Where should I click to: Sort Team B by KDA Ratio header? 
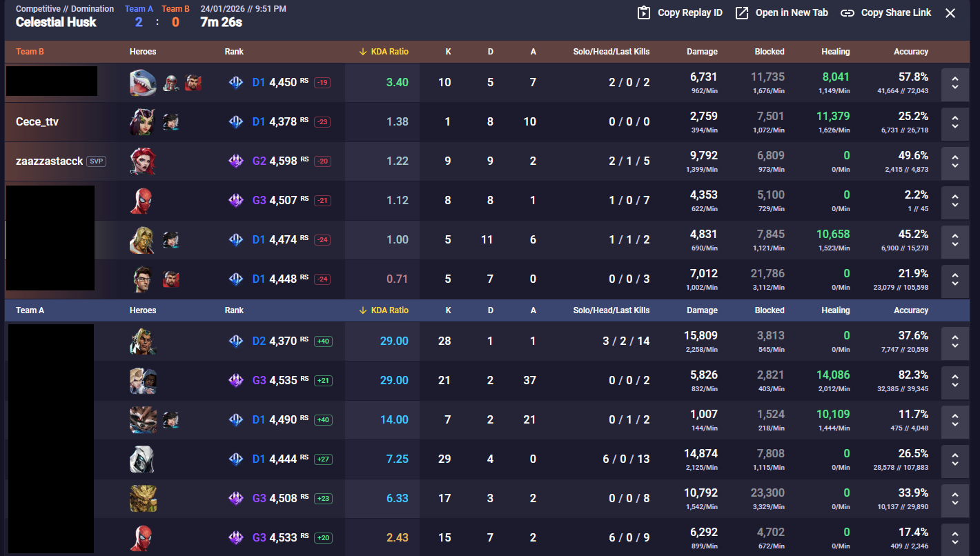point(384,52)
